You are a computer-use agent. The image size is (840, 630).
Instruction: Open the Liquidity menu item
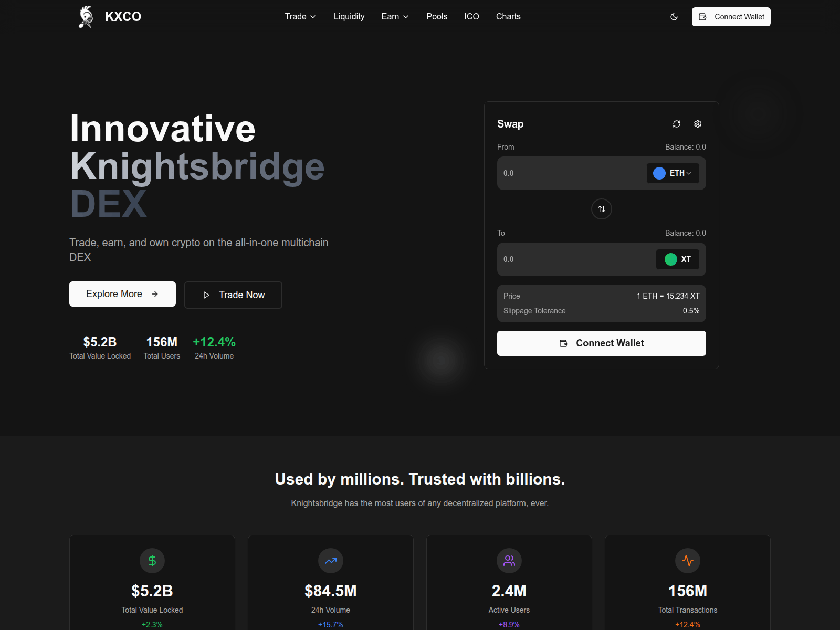coord(349,17)
